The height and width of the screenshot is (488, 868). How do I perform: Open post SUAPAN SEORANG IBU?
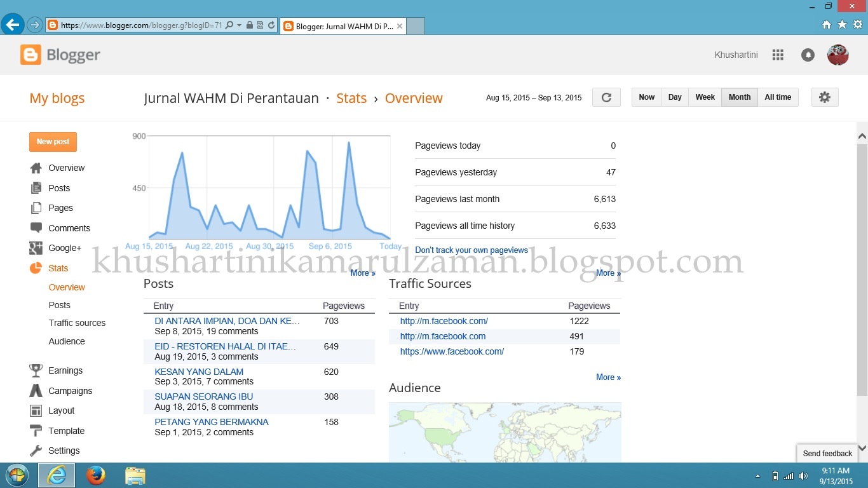coord(204,396)
